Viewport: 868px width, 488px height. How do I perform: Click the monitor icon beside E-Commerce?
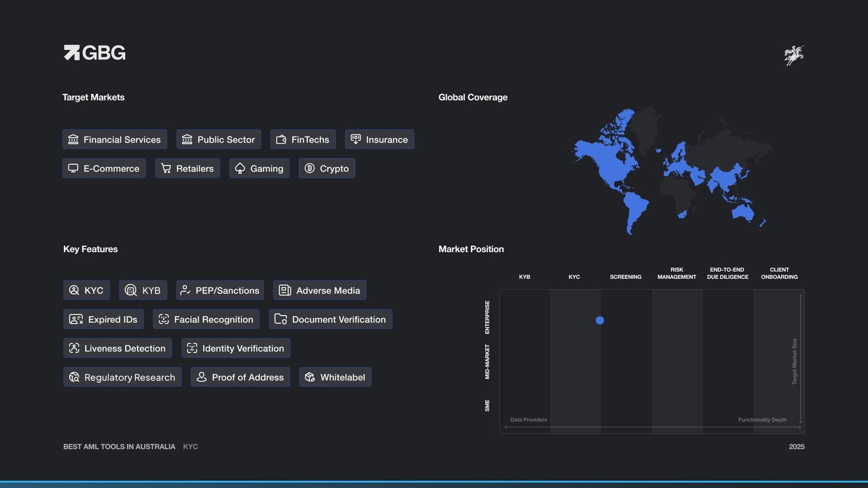(73, 168)
